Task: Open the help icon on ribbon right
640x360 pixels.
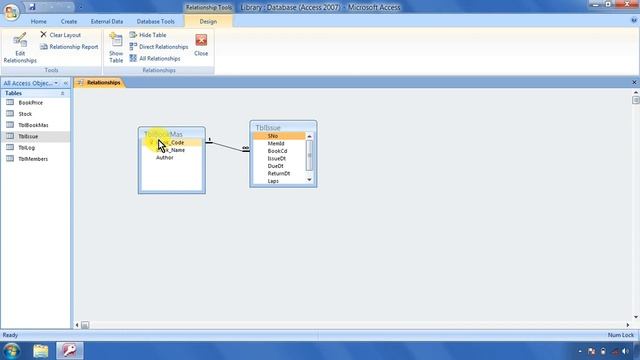Action: pyautogui.click(x=634, y=20)
